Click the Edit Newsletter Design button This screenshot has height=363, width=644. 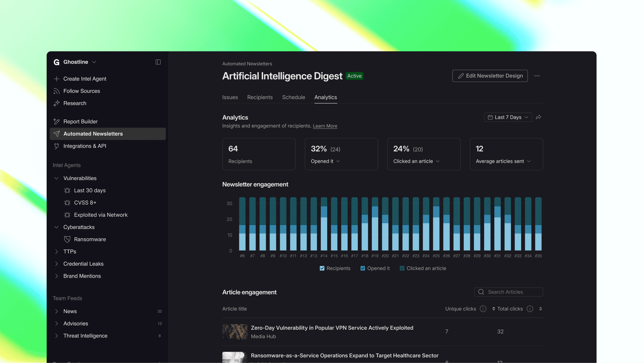point(490,76)
